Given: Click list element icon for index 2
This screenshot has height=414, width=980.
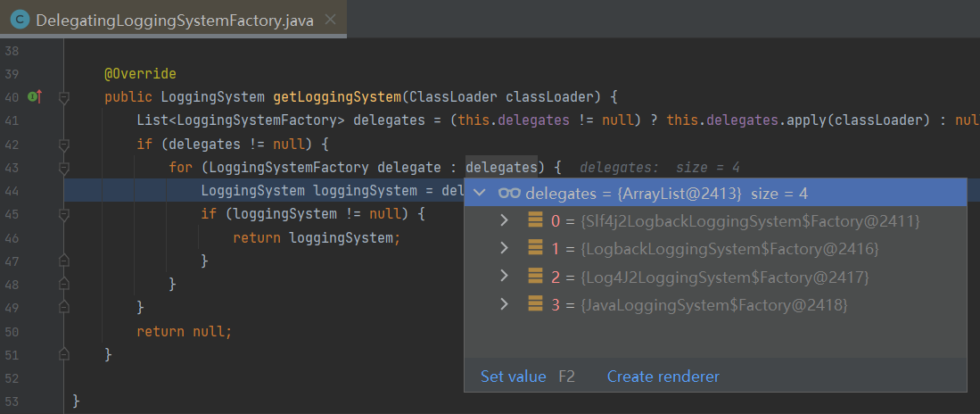Looking at the screenshot, I should click(x=535, y=276).
